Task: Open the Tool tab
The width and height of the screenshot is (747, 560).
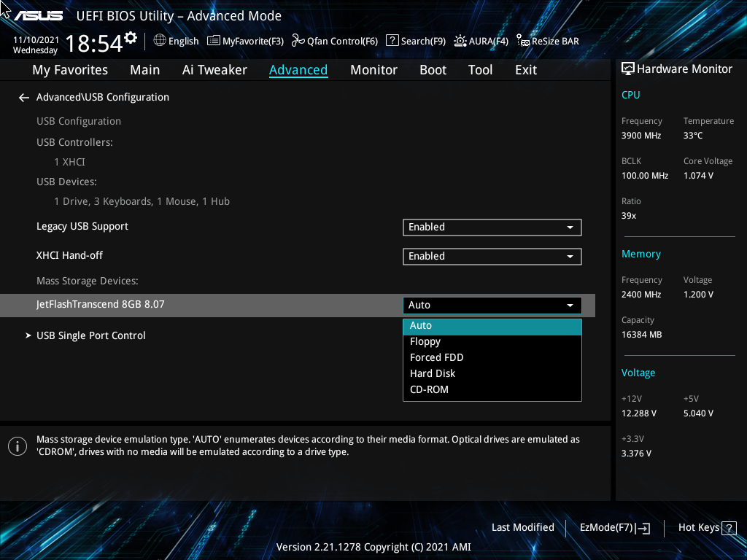Action: (x=480, y=70)
